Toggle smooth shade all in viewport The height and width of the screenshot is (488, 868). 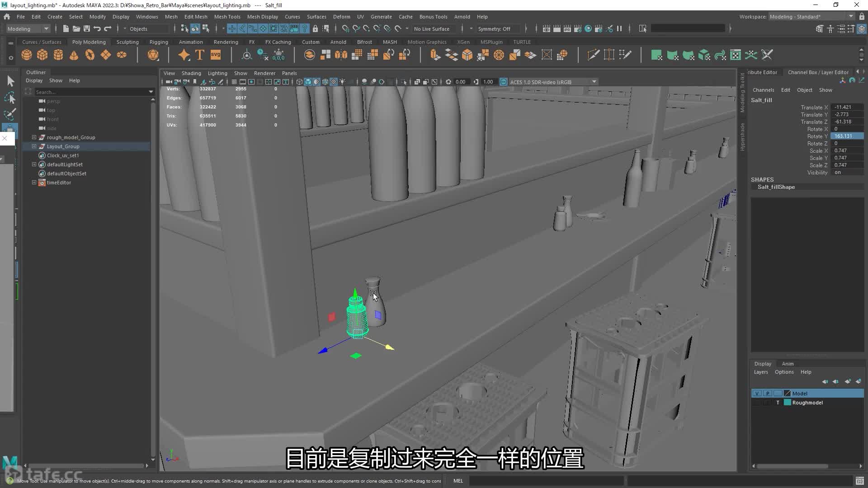(x=308, y=82)
